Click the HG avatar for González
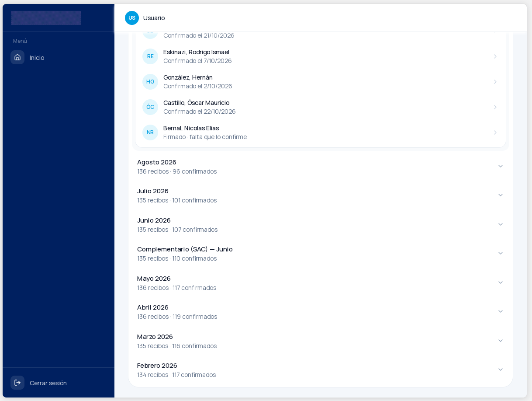The height and width of the screenshot is (401, 532). tap(150, 82)
